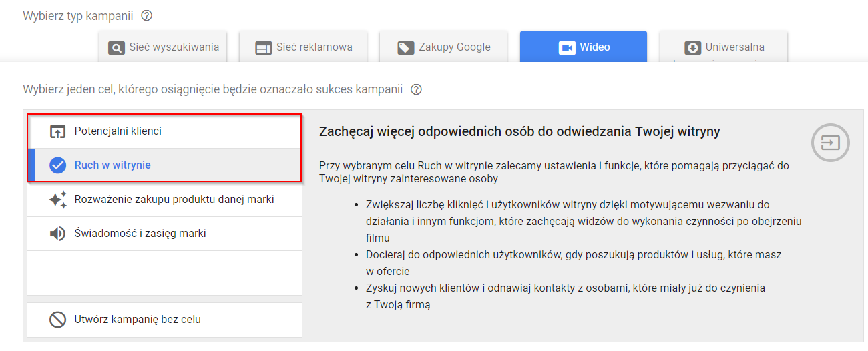Select the Uniwersalna campaign type
868x351 pixels.
point(724,47)
